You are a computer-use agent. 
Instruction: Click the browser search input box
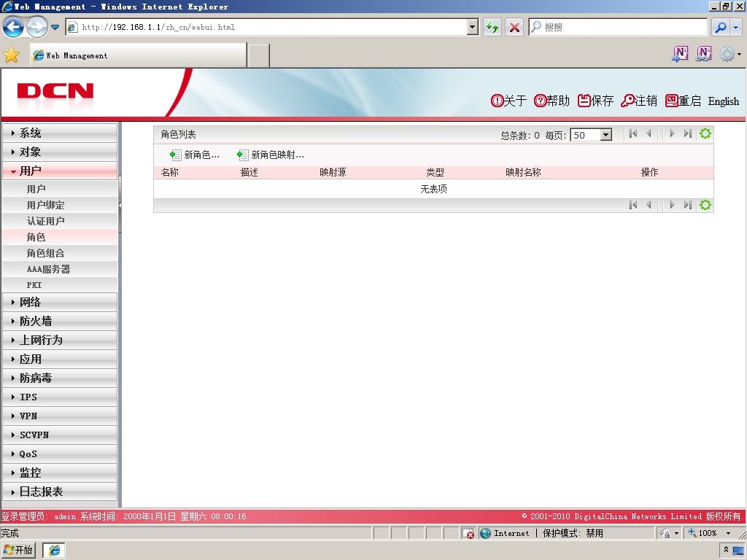pos(619,27)
